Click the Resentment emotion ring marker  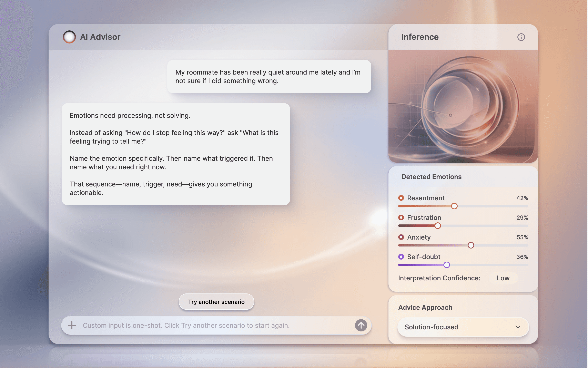(401, 198)
